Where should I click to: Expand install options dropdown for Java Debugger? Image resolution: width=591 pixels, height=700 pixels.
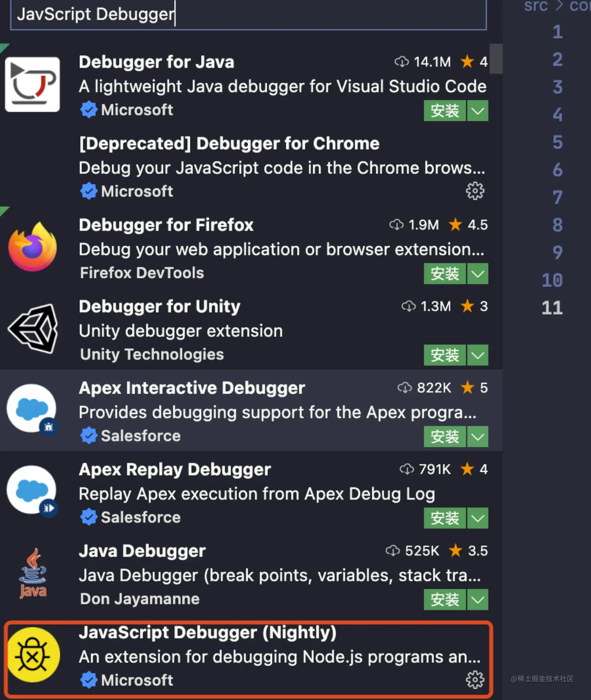click(478, 600)
